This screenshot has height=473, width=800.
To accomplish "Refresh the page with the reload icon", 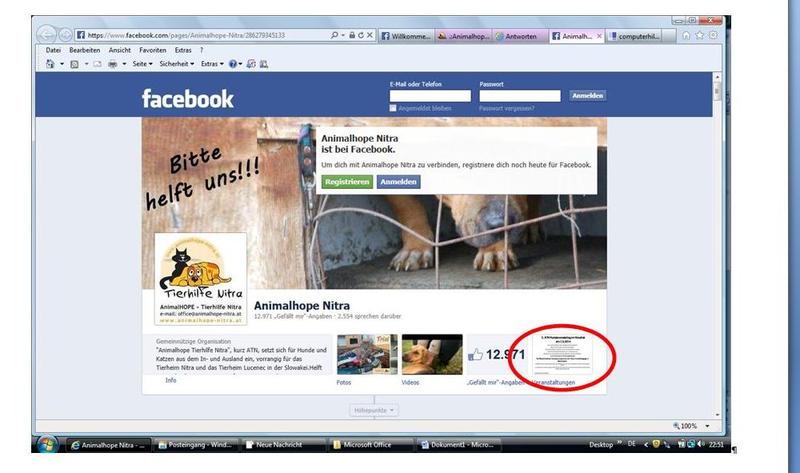I will pyautogui.click(x=361, y=35).
